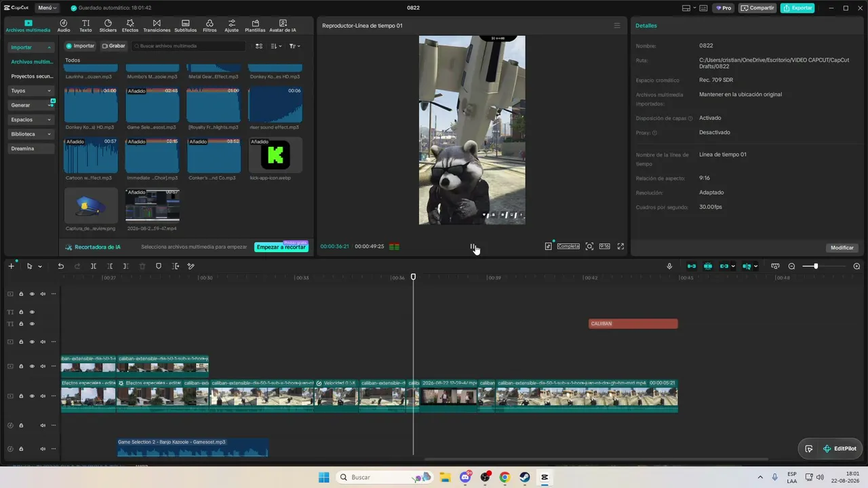Click the magic wand auto-edit icon

(x=191, y=266)
